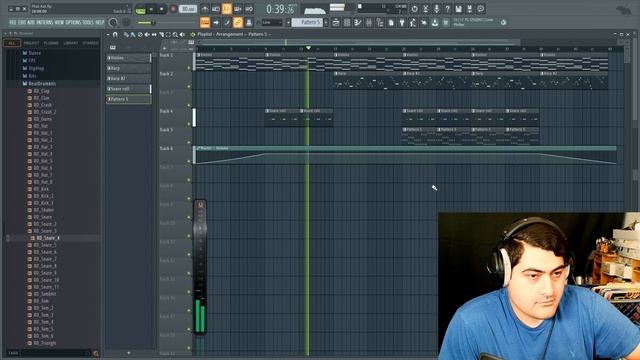The height and width of the screenshot is (360, 640).
Task: Open the OPTIONS menu
Action: 73,22
